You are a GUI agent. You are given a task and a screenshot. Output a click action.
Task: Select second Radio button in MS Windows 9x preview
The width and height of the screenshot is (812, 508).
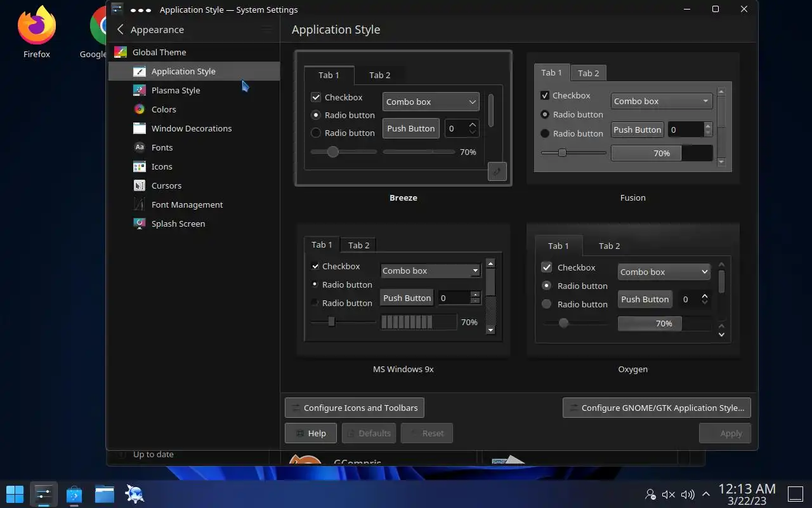315,303
